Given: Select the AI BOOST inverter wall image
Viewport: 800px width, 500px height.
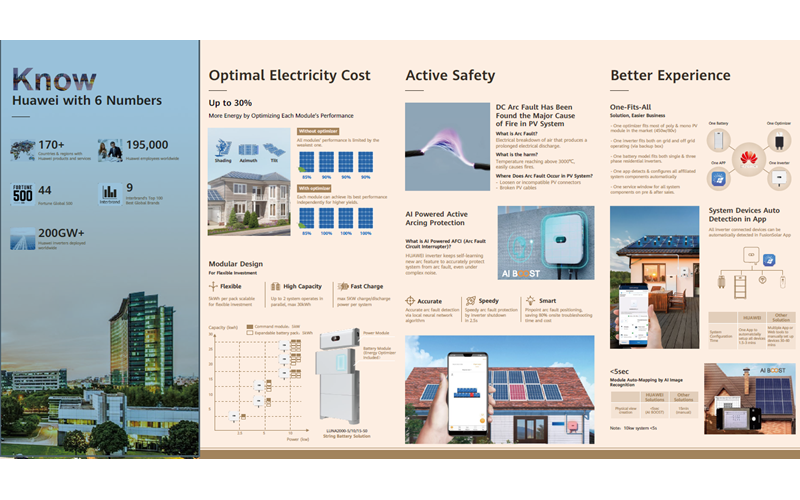Looking at the screenshot, I should [546, 243].
